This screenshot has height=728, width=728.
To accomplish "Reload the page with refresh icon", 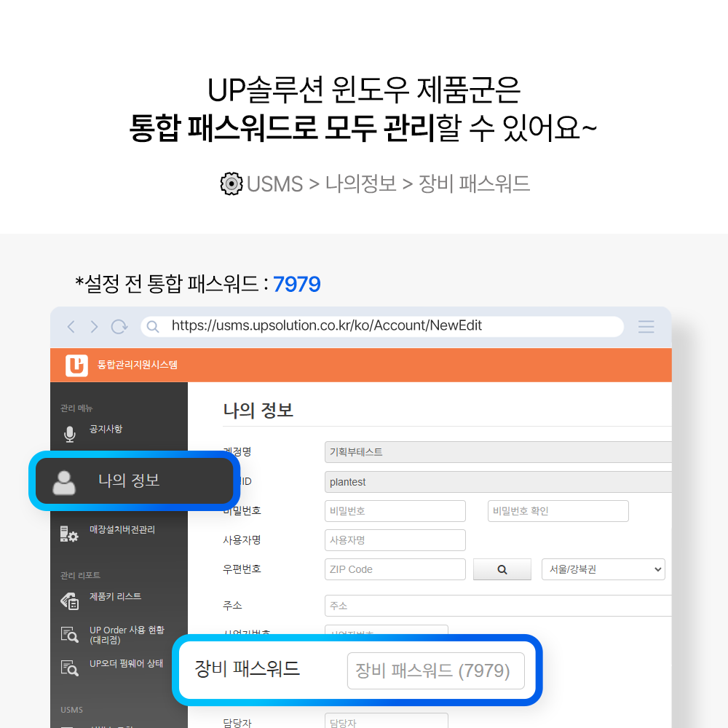I will click(119, 327).
